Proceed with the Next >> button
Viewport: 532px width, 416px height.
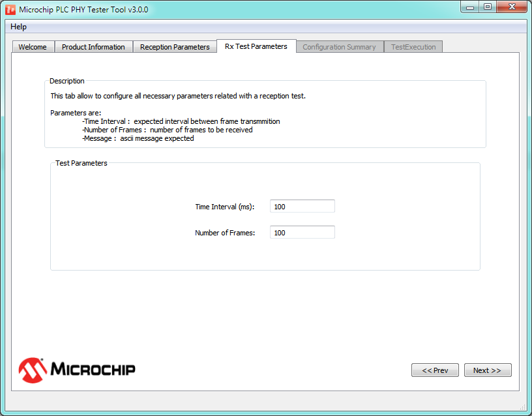[488, 370]
